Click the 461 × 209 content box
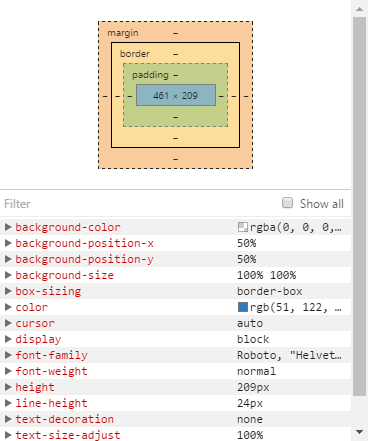This screenshot has width=368, height=441. (176, 95)
